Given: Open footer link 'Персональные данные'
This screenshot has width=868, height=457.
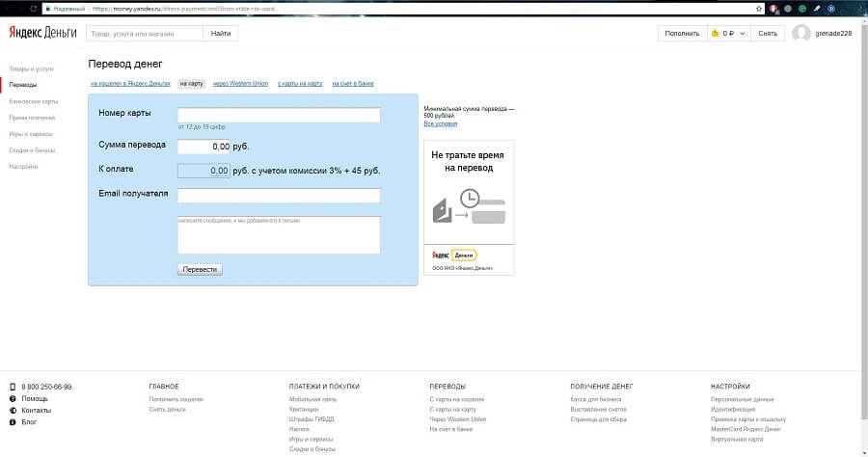Looking at the screenshot, I should [743, 399].
